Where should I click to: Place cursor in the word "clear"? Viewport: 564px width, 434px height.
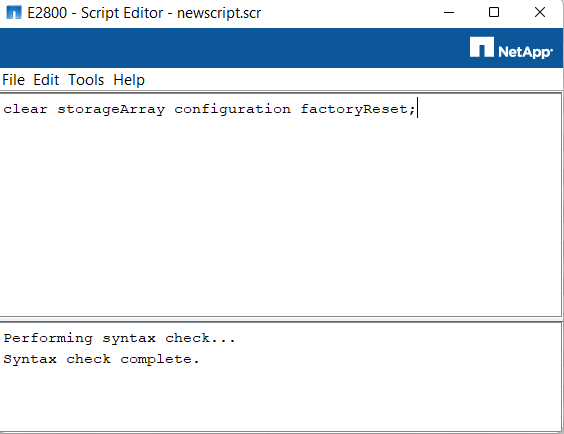tap(25, 109)
